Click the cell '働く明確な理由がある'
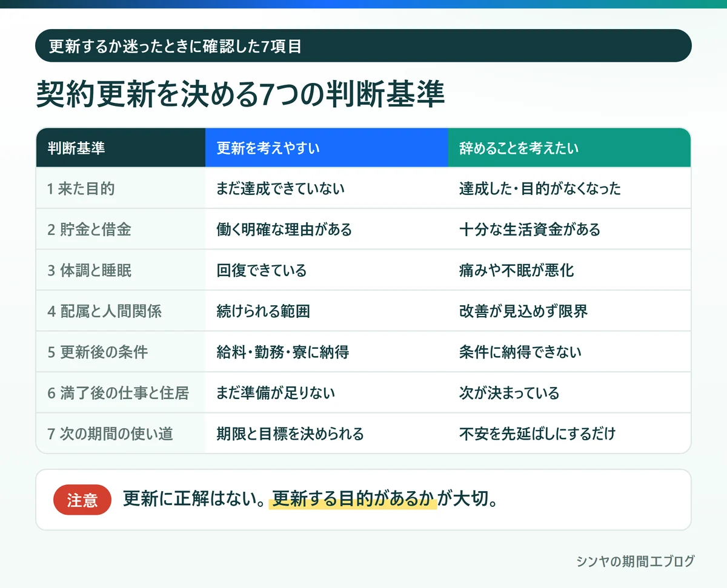Image resolution: width=727 pixels, height=588 pixels. [327, 230]
